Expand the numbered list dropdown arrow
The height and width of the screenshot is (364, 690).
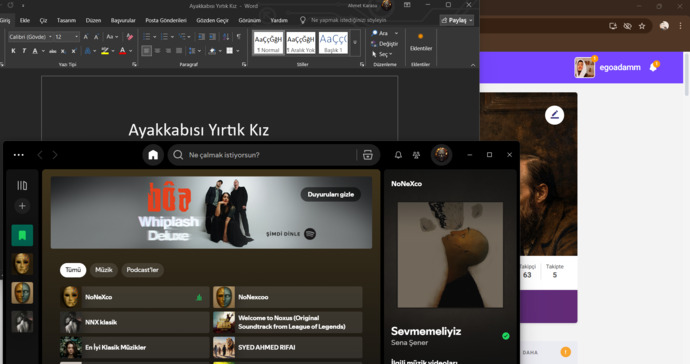[x=172, y=37]
